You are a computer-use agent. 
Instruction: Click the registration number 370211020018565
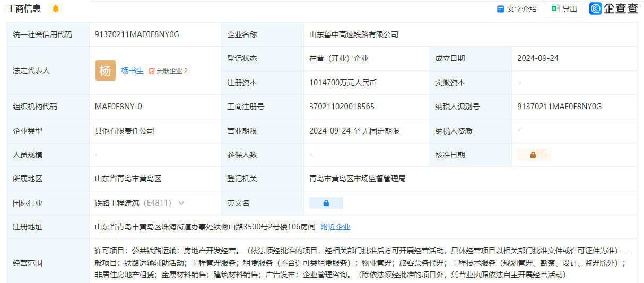coord(342,107)
